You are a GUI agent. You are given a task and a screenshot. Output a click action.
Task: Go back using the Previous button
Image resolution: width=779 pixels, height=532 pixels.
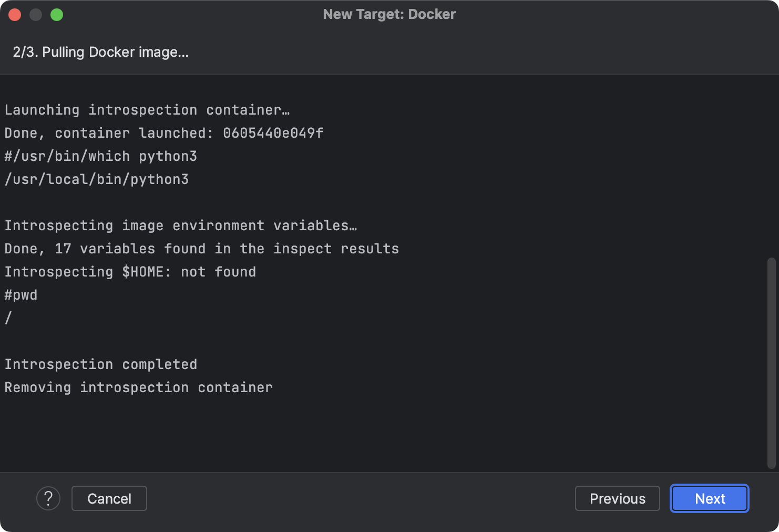[x=617, y=498]
